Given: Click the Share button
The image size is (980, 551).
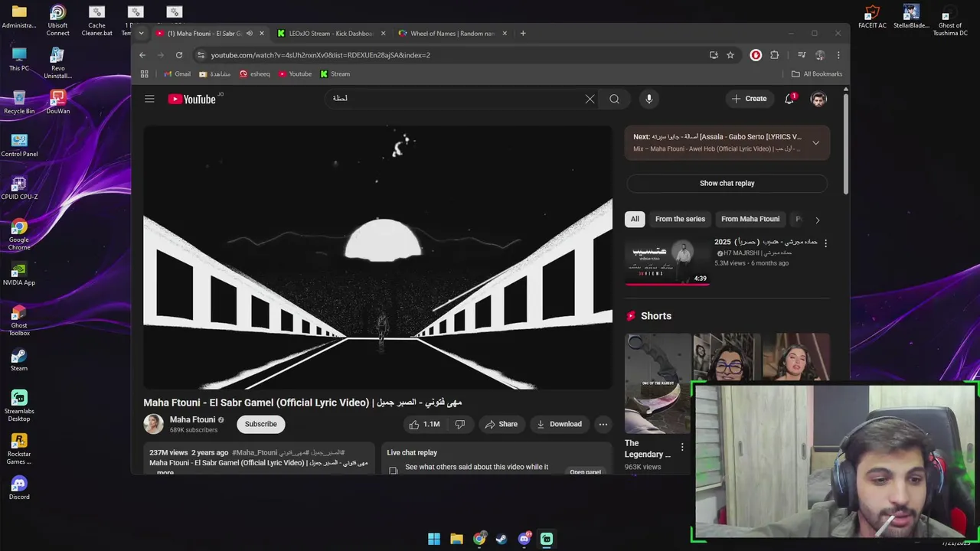Looking at the screenshot, I should coord(501,424).
